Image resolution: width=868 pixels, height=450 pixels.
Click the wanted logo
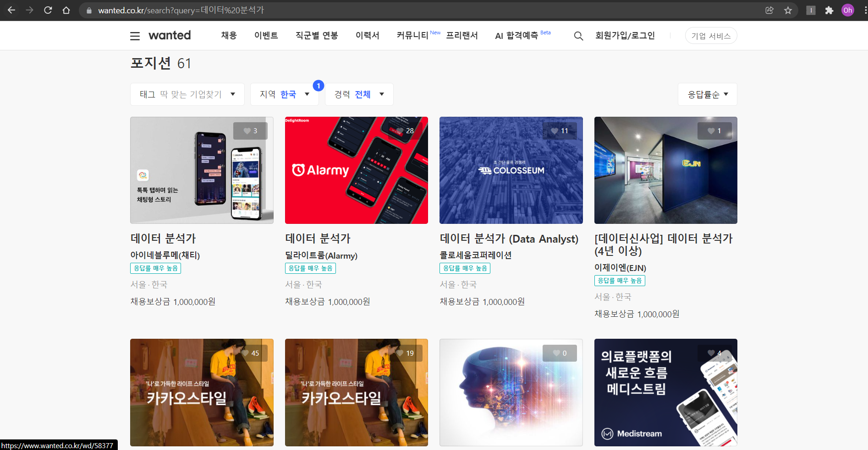tap(170, 35)
